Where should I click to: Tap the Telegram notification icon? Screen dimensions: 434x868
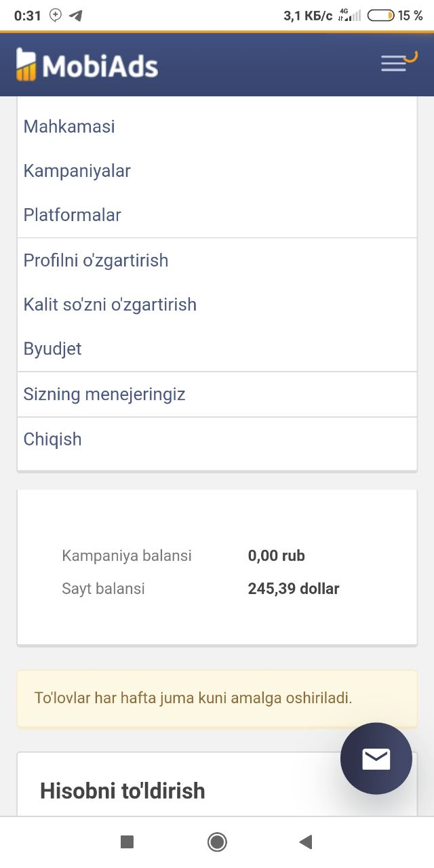(76, 15)
